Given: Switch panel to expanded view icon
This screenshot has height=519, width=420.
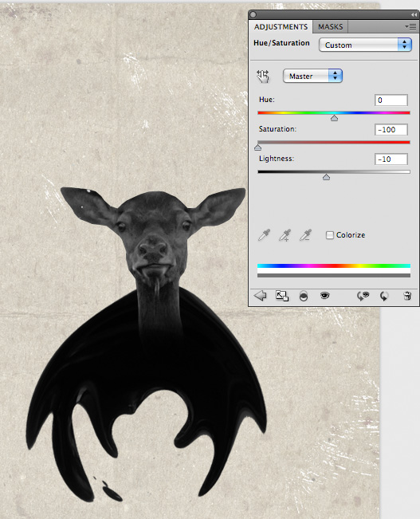Looking at the screenshot, I should (x=282, y=296).
